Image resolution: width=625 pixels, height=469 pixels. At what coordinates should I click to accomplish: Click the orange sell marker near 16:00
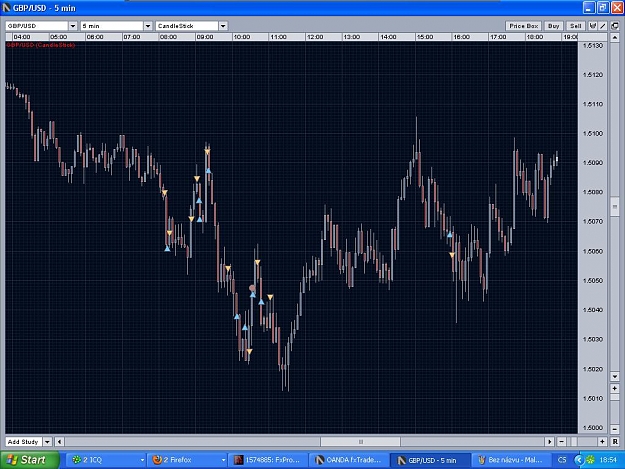(x=452, y=255)
